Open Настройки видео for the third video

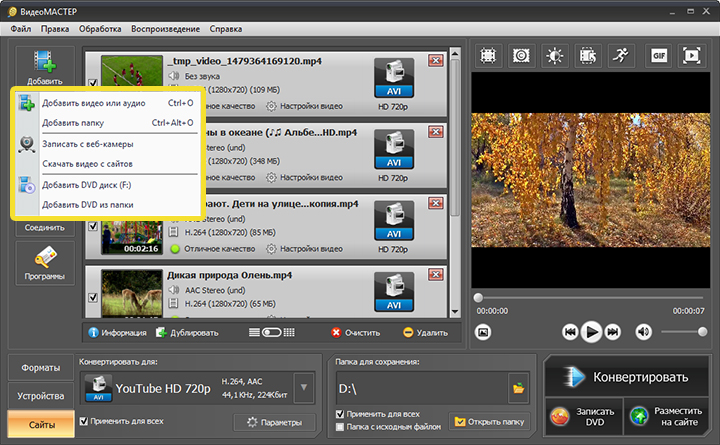[x=304, y=248]
